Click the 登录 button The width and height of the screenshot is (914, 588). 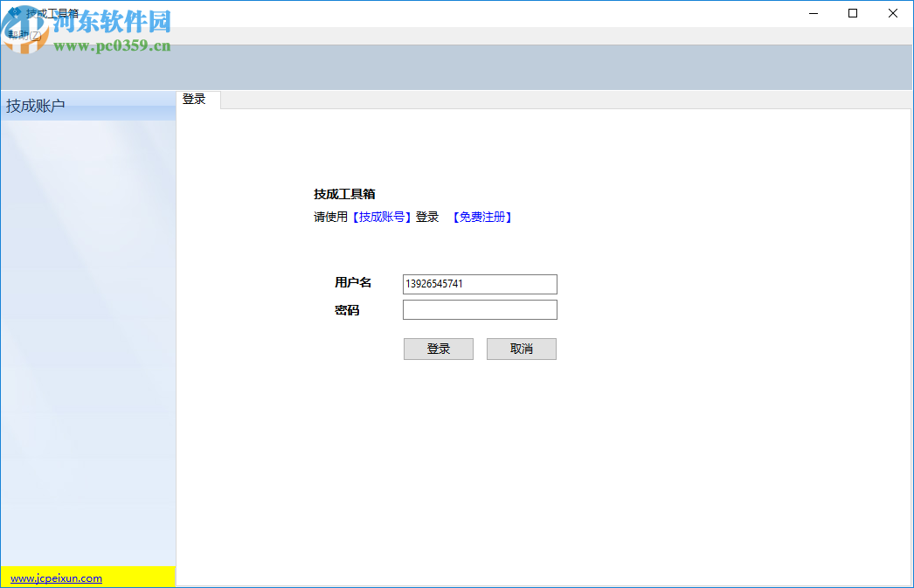point(439,349)
